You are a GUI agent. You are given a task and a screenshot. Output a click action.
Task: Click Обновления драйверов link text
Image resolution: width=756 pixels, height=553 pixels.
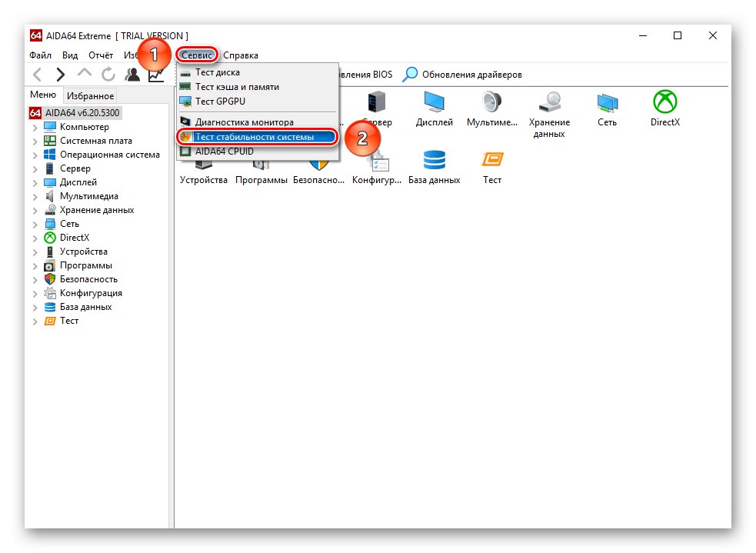tap(472, 75)
